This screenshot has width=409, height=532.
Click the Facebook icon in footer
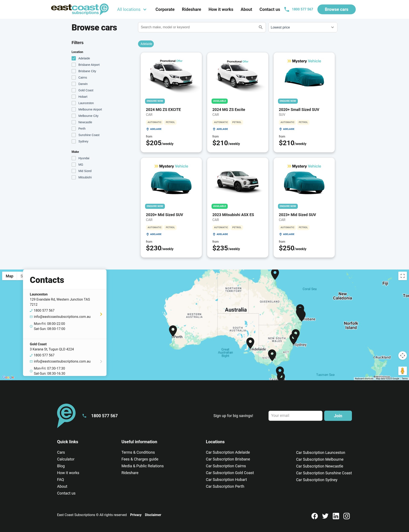pos(314,516)
